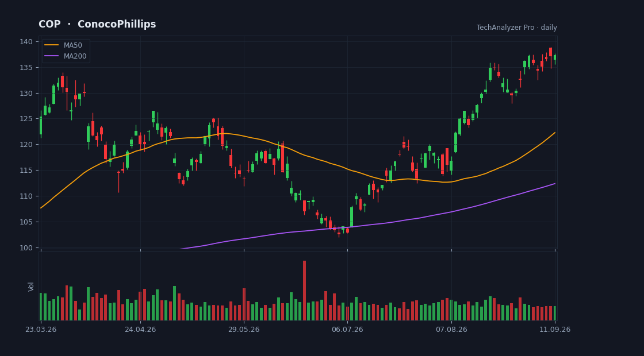
Task: Click the TechAnalyzer Pro · daily label
Action: point(517,28)
